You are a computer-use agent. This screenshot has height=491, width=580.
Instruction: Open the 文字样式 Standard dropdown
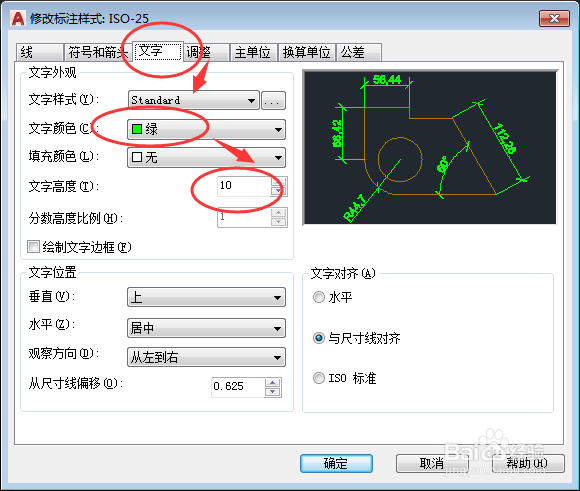(193, 100)
